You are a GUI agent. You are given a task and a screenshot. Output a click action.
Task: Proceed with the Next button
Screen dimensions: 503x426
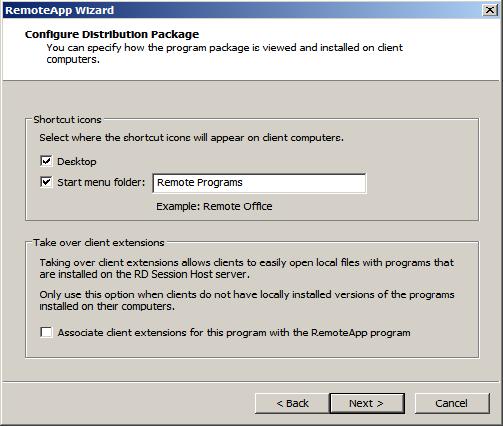point(367,403)
